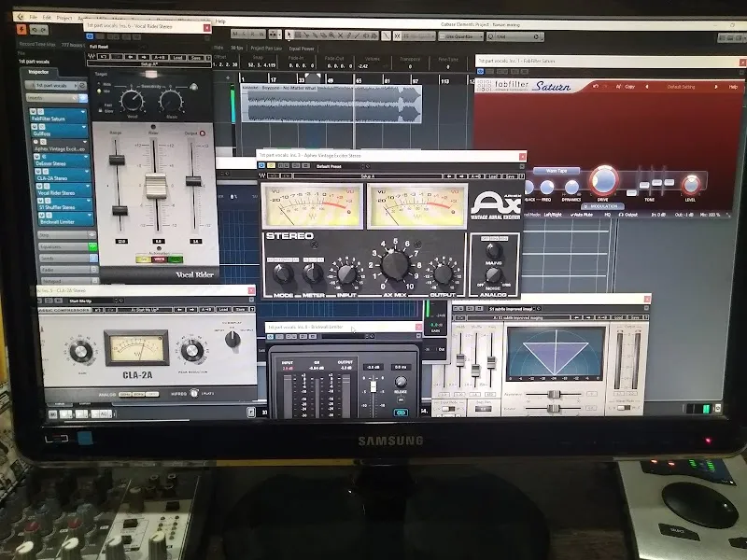
Task: Toggle power on Gullfoss insert slot
Action: point(35,127)
